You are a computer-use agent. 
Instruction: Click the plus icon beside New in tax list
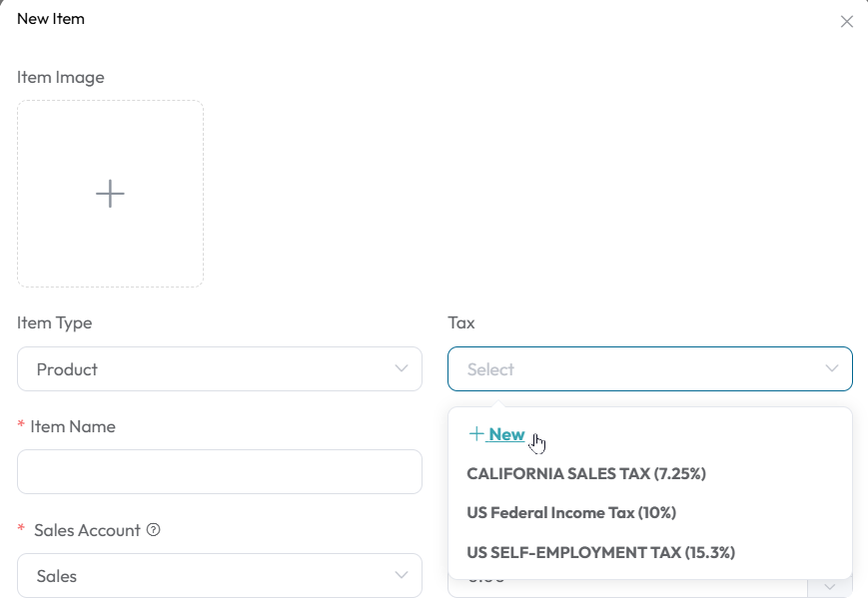[476, 433]
